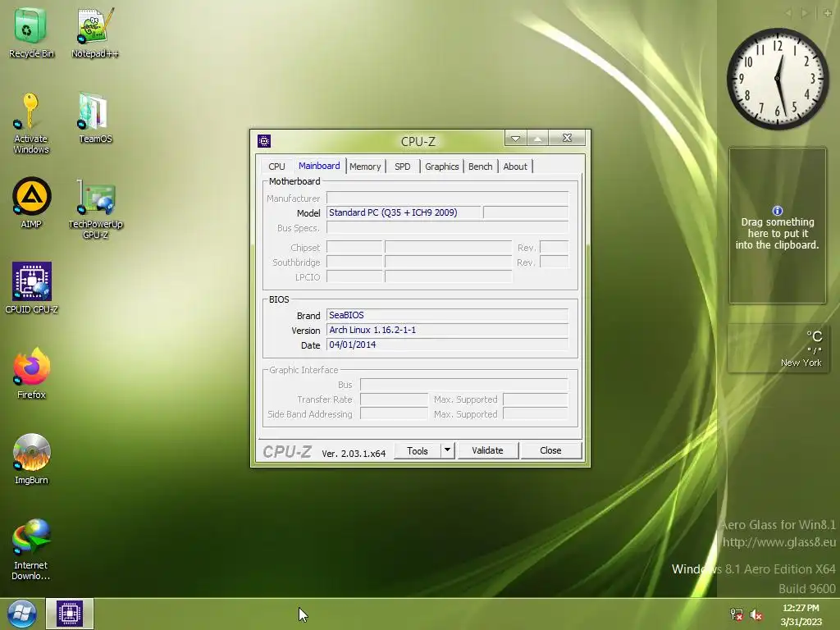
Task: Open the Graphics tab
Action: (x=442, y=167)
